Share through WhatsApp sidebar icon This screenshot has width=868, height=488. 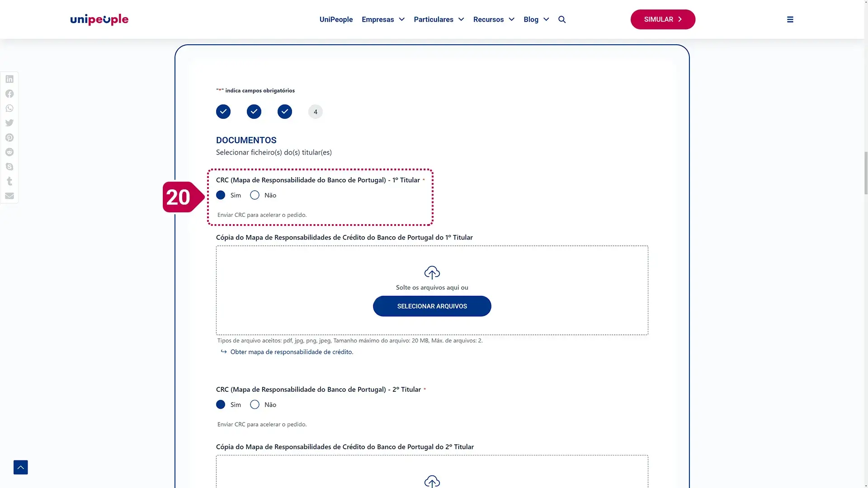(9, 108)
